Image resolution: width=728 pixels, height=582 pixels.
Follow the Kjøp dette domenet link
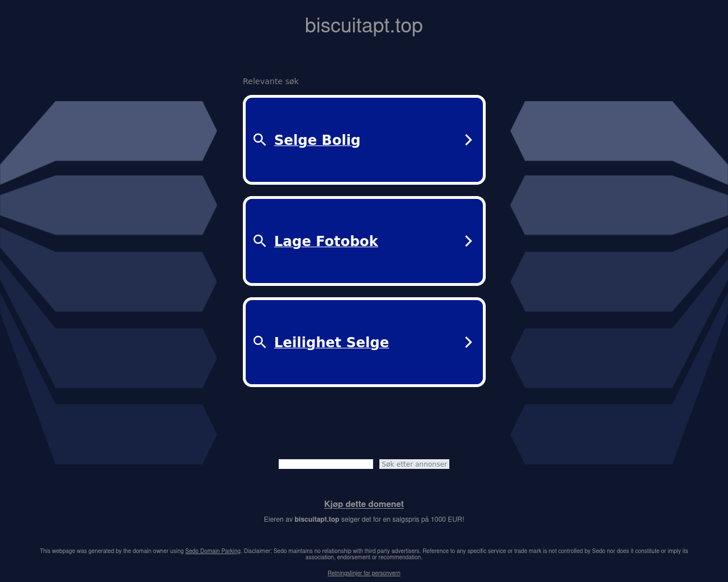click(364, 504)
